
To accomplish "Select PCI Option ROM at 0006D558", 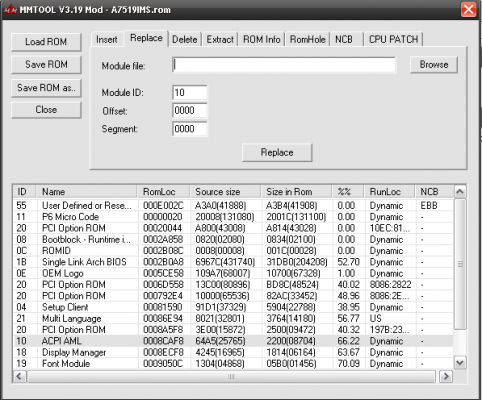I will coord(233,285).
